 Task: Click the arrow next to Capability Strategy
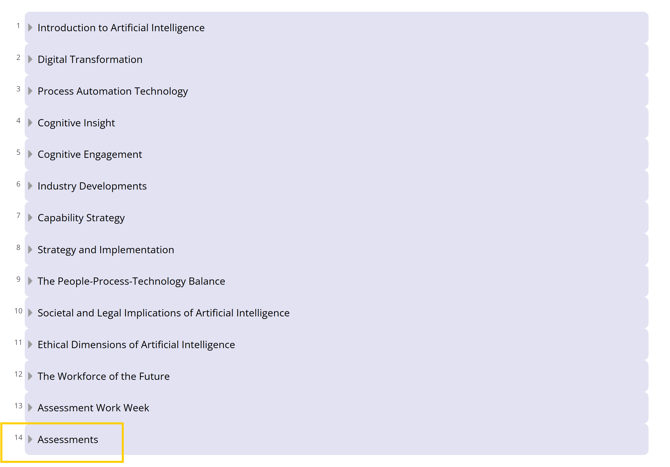(x=30, y=218)
